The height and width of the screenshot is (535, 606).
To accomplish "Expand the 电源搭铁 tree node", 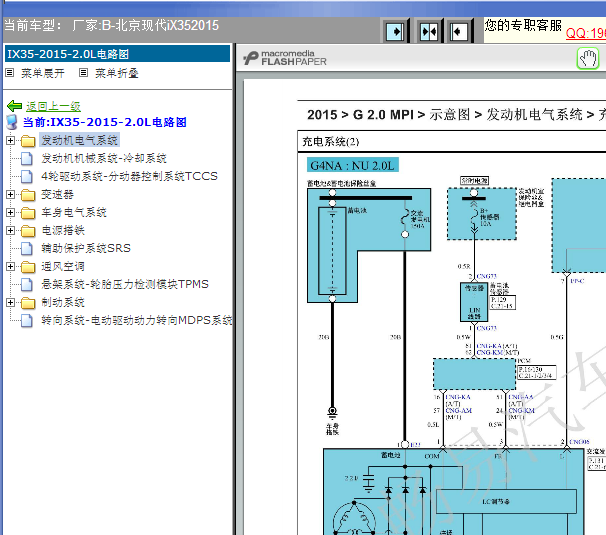I will pos(10,230).
